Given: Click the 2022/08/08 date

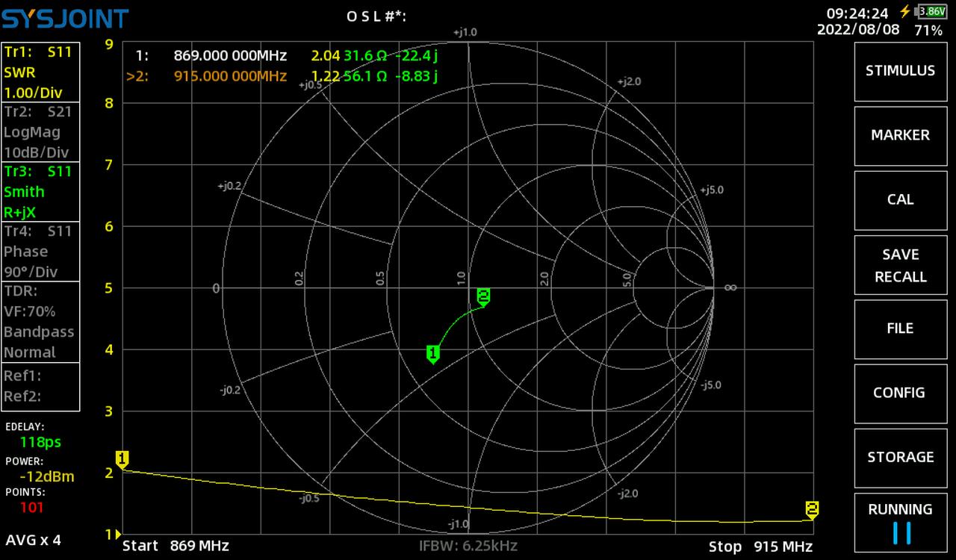Looking at the screenshot, I should 858,30.
